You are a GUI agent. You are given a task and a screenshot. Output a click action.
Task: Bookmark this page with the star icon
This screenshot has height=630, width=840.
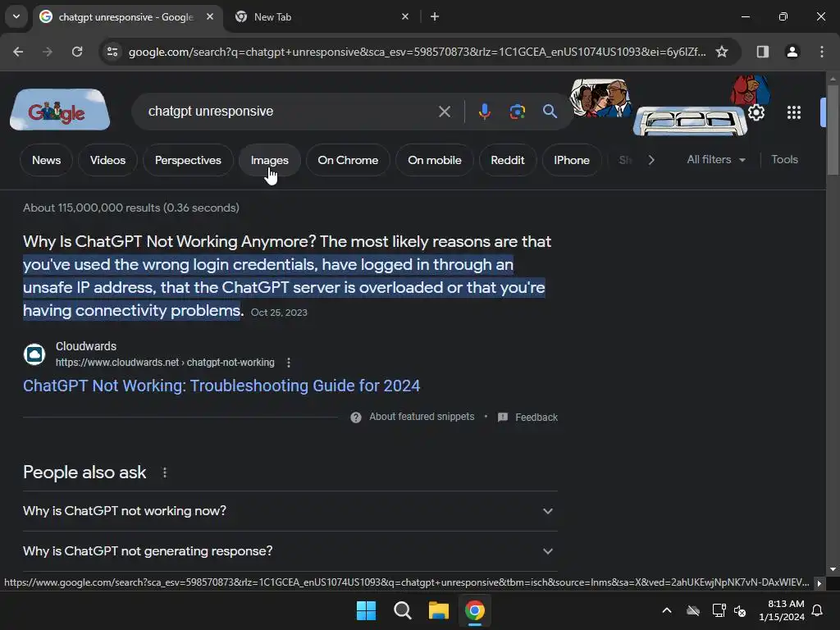722,52
